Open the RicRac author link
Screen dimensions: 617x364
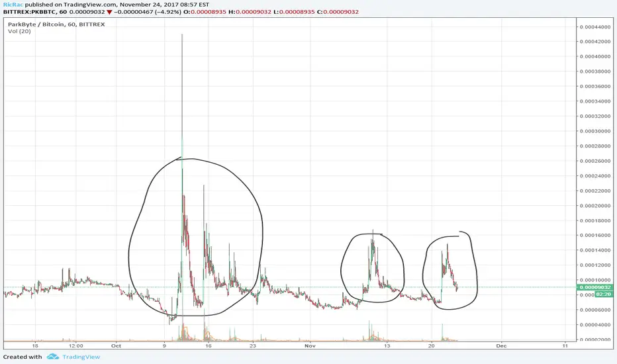point(13,5)
